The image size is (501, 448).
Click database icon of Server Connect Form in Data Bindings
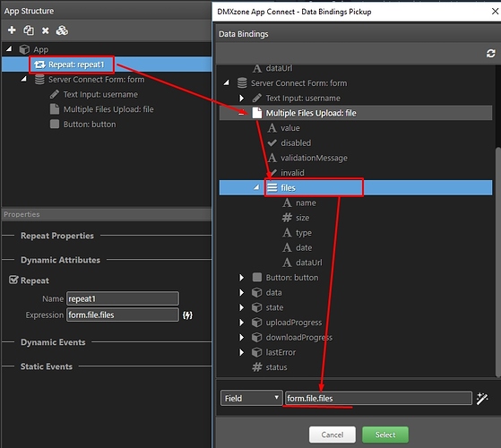[x=242, y=83]
